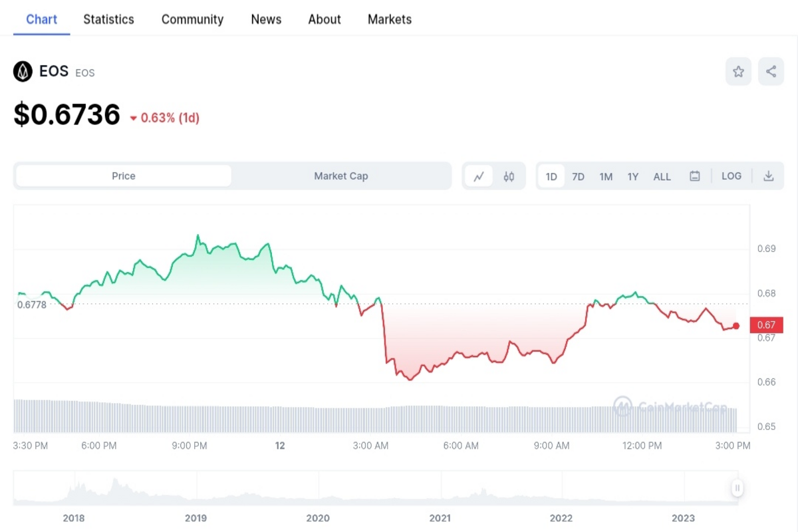Viewport: 798px width, 532px height.
Task: Click the gray EOS ticker symbol
Action: (x=85, y=73)
